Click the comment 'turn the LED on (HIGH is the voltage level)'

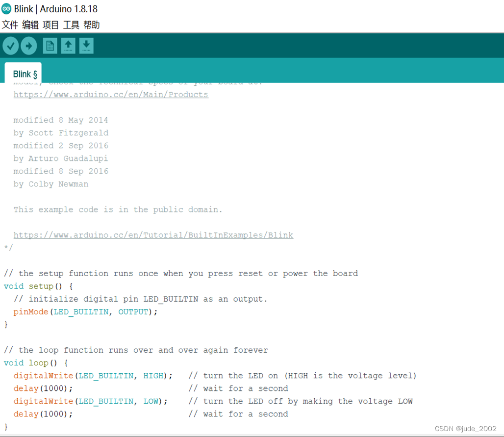[x=302, y=376]
